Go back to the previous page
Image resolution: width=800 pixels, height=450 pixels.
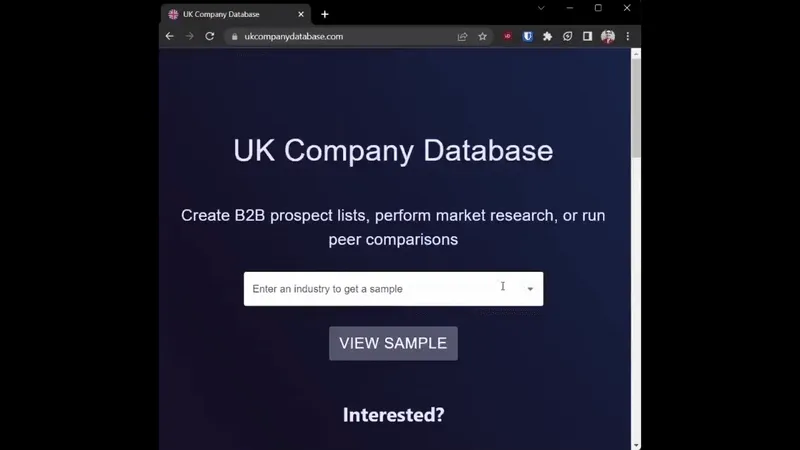tap(170, 36)
